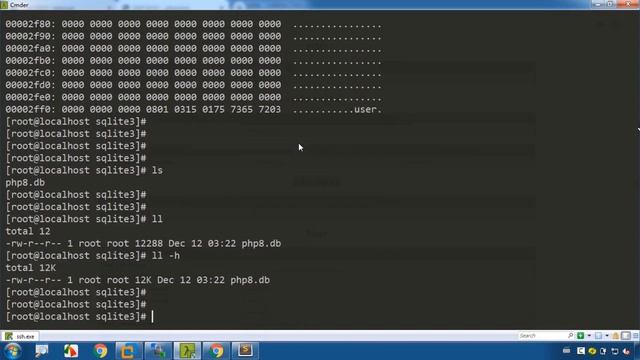
Task: Click the lock icon in Cmder bar
Action: click(x=616, y=336)
